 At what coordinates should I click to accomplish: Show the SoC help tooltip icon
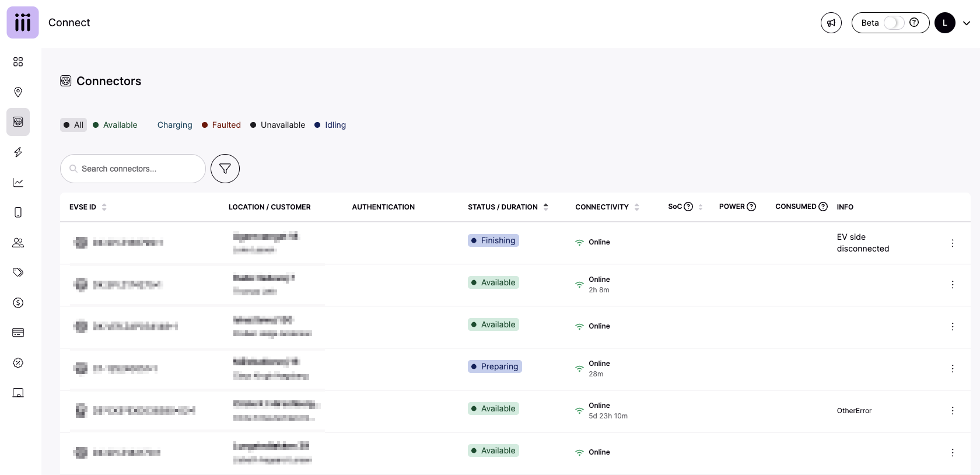(688, 207)
